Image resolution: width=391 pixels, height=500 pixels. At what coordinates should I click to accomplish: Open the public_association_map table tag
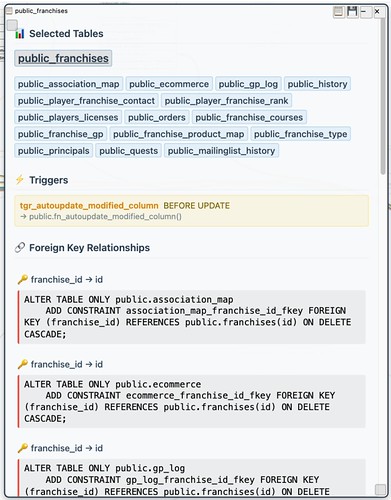click(x=69, y=84)
